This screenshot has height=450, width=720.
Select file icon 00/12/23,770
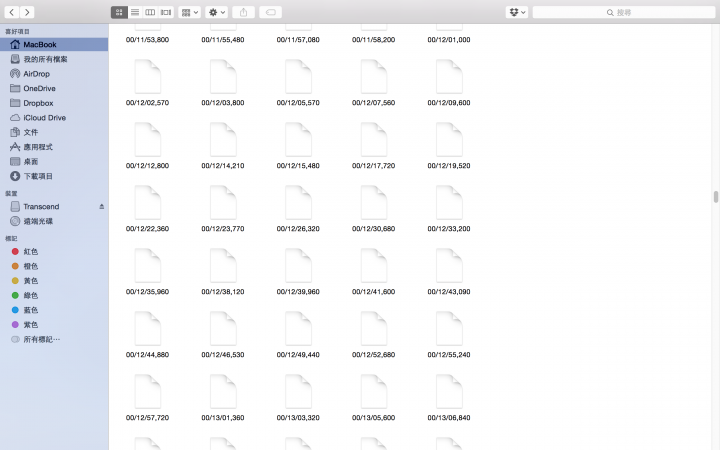(223, 202)
